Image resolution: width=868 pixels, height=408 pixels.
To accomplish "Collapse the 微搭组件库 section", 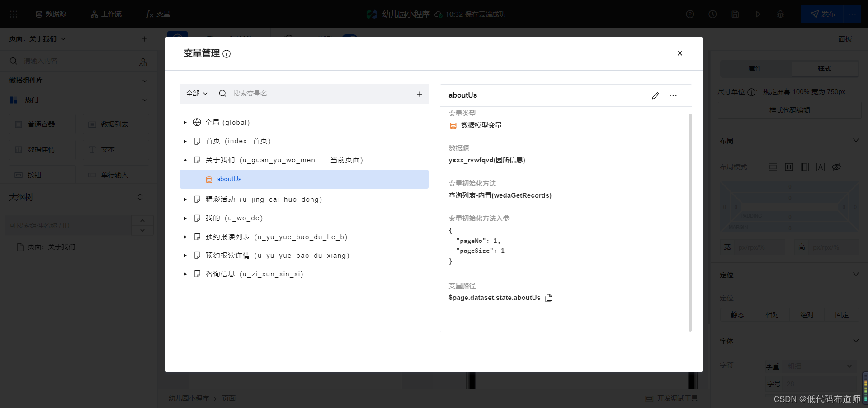I will pyautogui.click(x=145, y=81).
